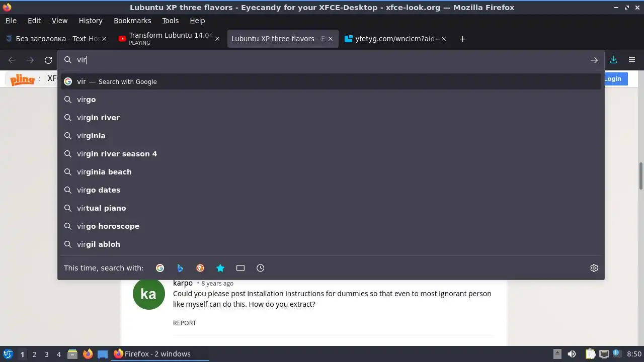644x362 pixels.
Task: Show the desktop from the taskbar
Action: point(103,354)
